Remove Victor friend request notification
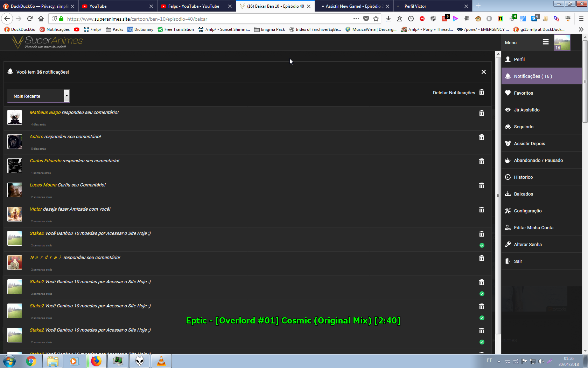 [481, 210]
